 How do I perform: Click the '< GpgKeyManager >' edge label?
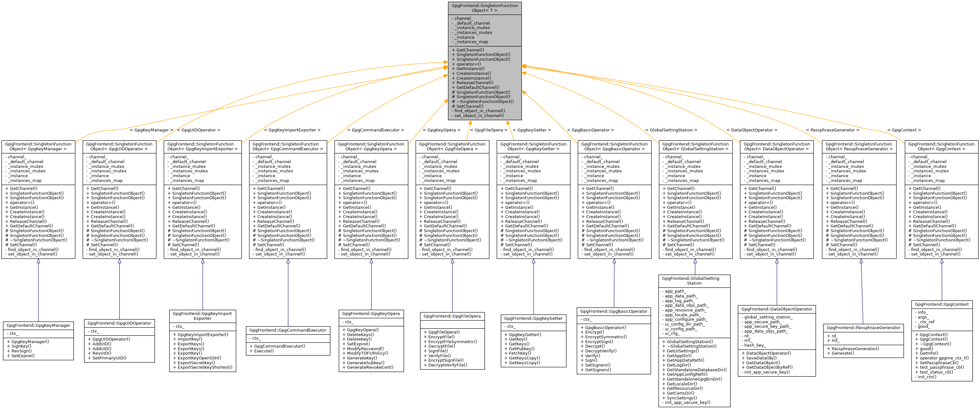(151, 130)
